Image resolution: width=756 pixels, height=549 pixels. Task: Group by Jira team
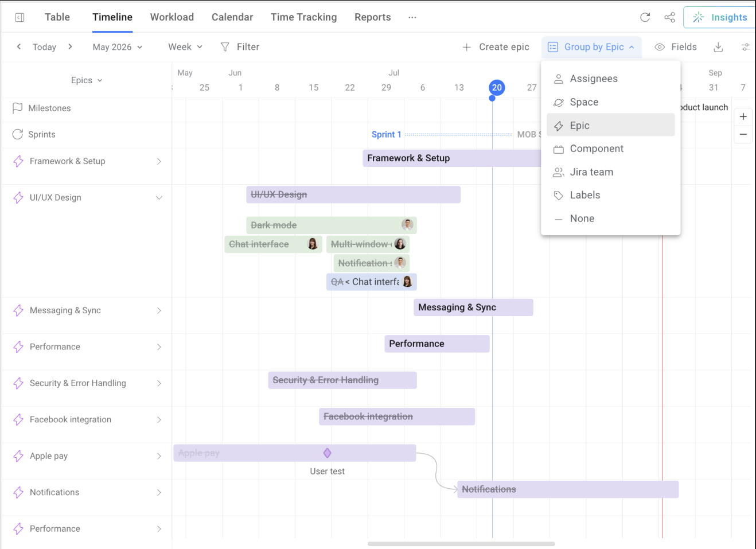pyautogui.click(x=610, y=172)
